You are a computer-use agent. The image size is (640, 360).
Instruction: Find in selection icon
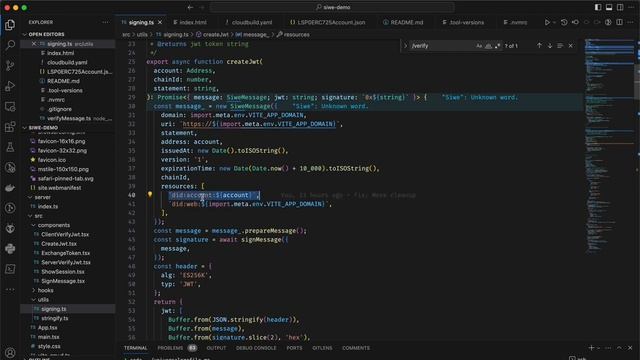pos(560,46)
